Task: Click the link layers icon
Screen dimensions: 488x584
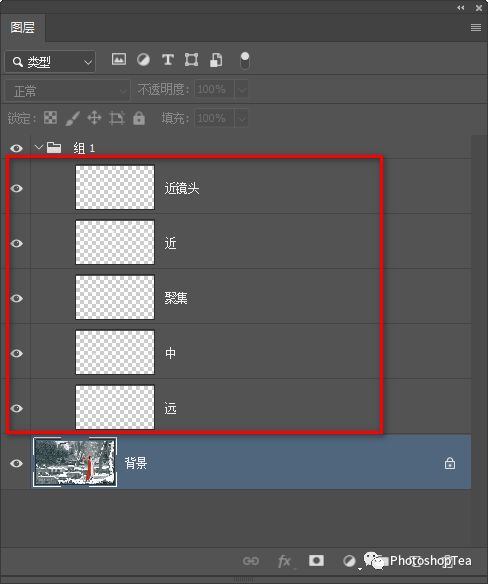Action: [251, 561]
